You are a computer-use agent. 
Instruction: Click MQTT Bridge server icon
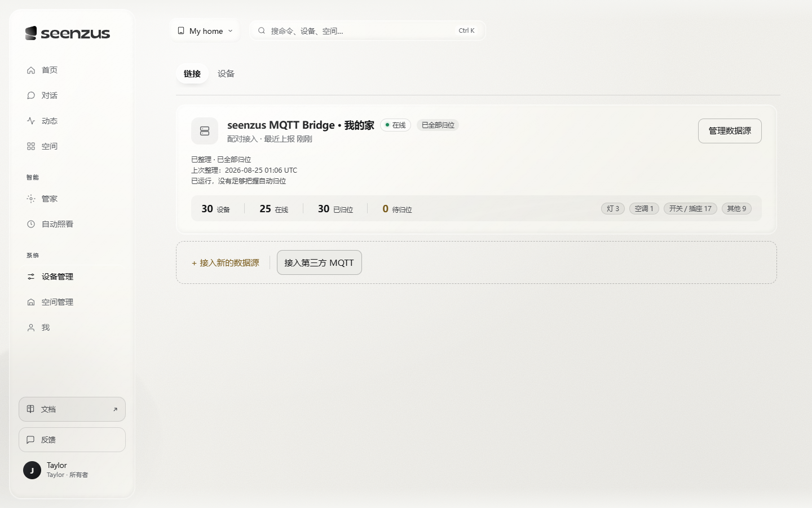pyautogui.click(x=205, y=131)
